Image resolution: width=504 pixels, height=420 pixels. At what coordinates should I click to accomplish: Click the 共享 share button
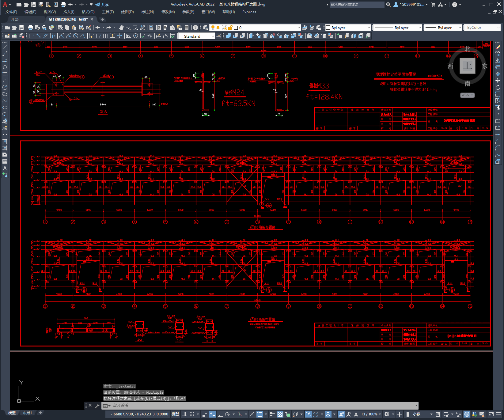coord(102,5)
